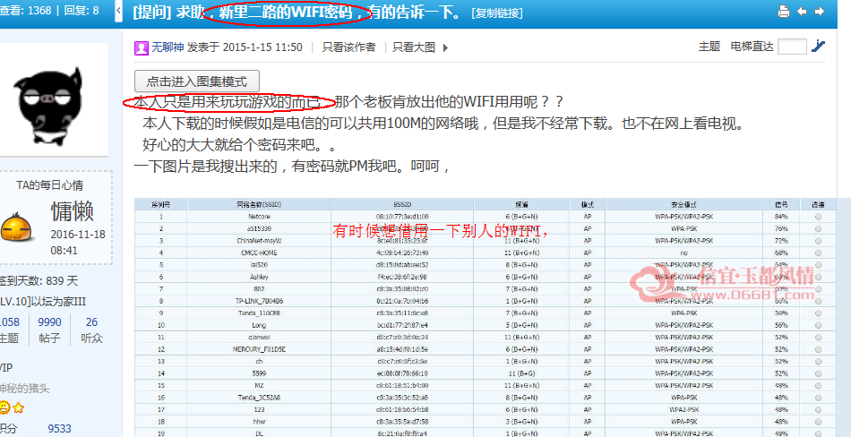868x437 pixels.
Task: Click the star badge icon
Action: click(18, 407)
